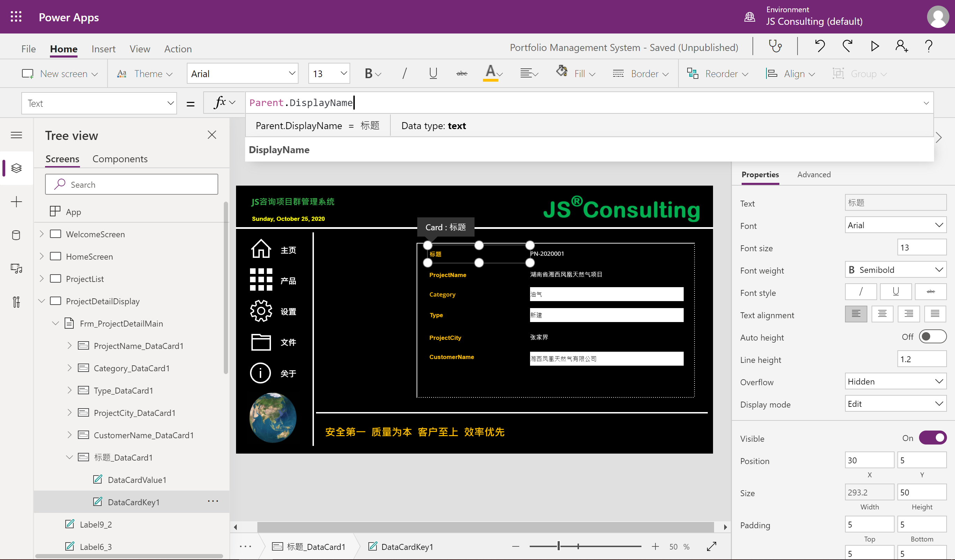Viewport: 955px width, 560px height.
Task: Open the Insert plus pane
Action: pos(16,202)
